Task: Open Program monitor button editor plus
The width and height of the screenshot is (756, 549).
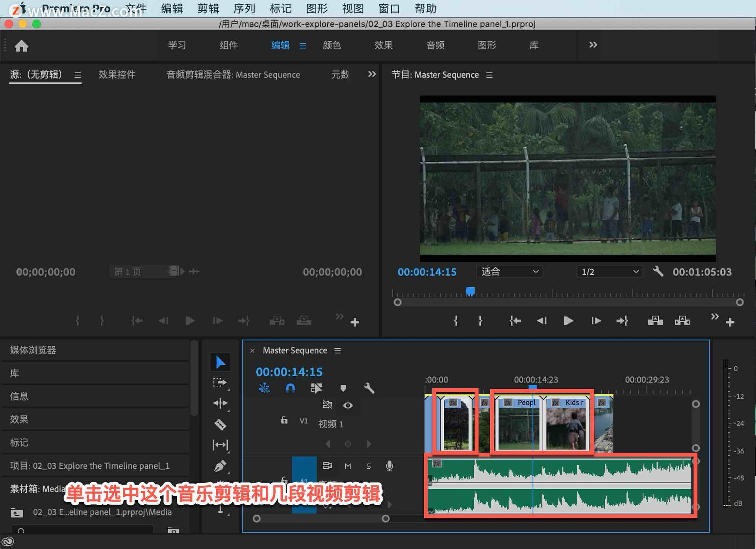Action: [730, 322]
